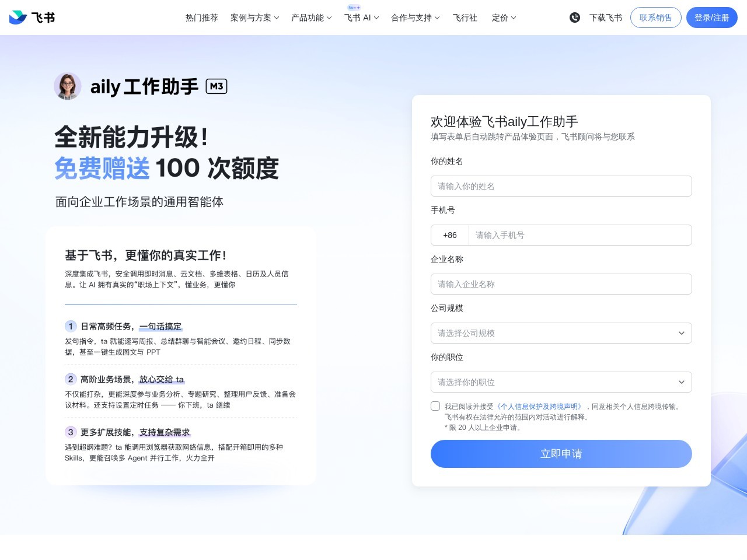Viewport: 747px width, 560px height.
Task: Click the heading 基于飞书，更懂你的真实工作!
Action: tap(145, 255)
